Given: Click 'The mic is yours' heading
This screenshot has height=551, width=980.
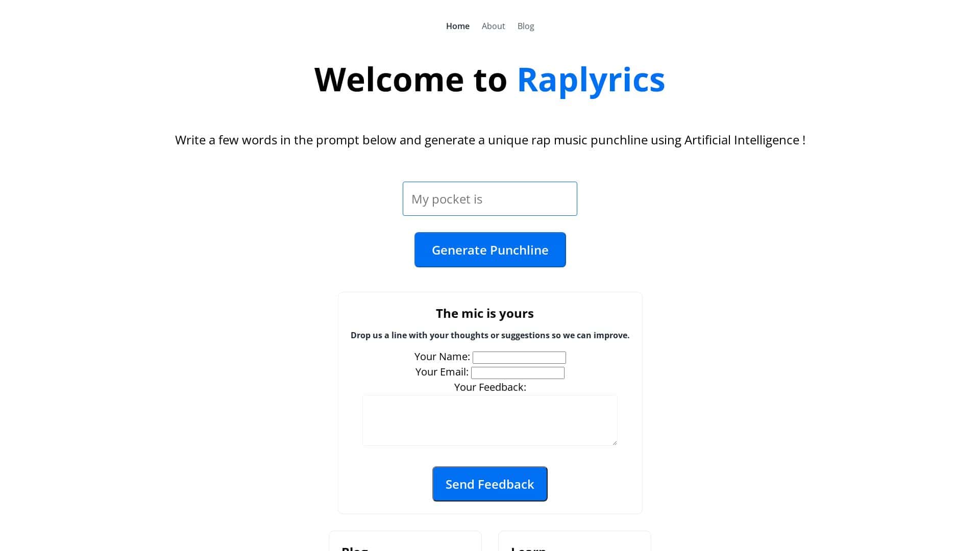Looking at the screenshot, I should [484, 313].
